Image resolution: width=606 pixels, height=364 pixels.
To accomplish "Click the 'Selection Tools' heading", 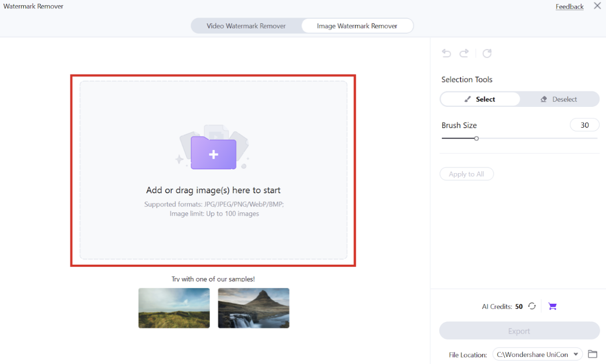I will pyautogui.click(x=467, y=80).
